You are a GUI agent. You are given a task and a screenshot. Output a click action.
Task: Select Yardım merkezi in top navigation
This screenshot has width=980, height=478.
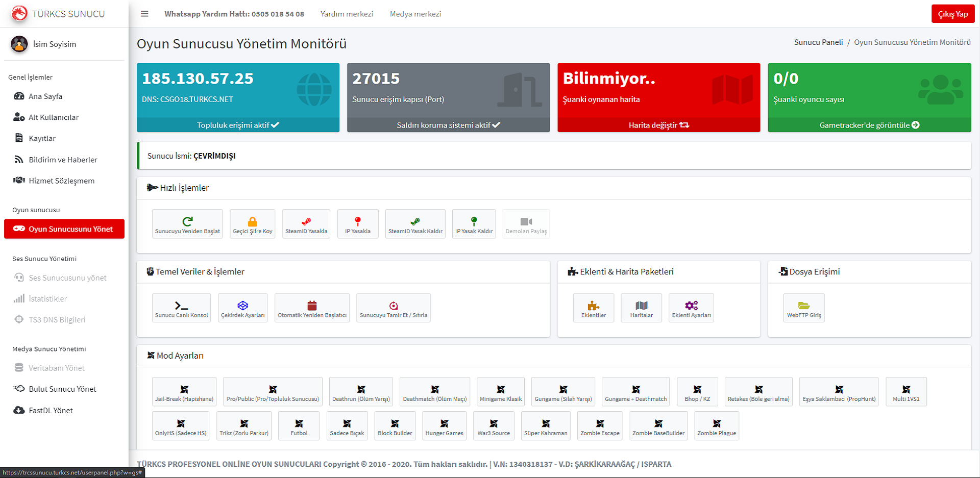pyautogui.click(x=347, y=14)
